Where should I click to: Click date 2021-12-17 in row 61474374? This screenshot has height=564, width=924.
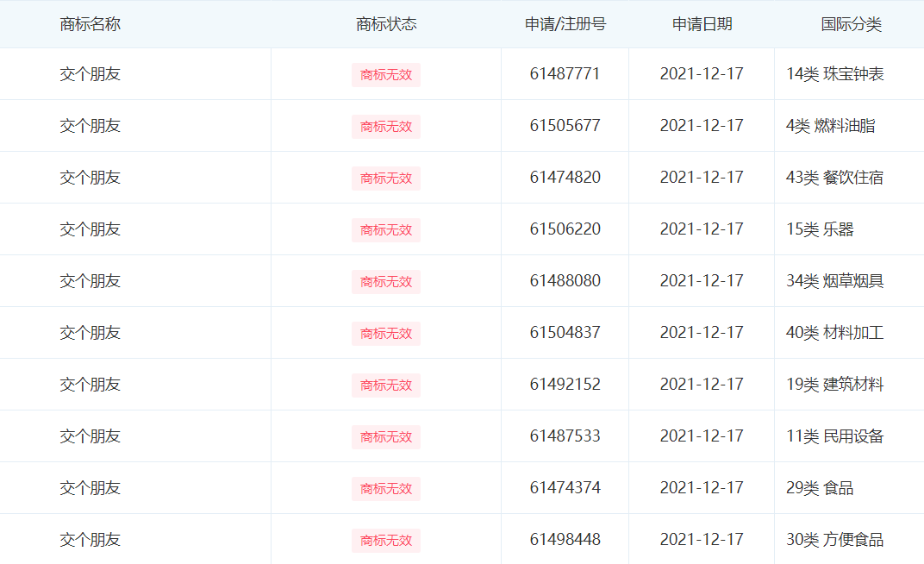(702, 488)
